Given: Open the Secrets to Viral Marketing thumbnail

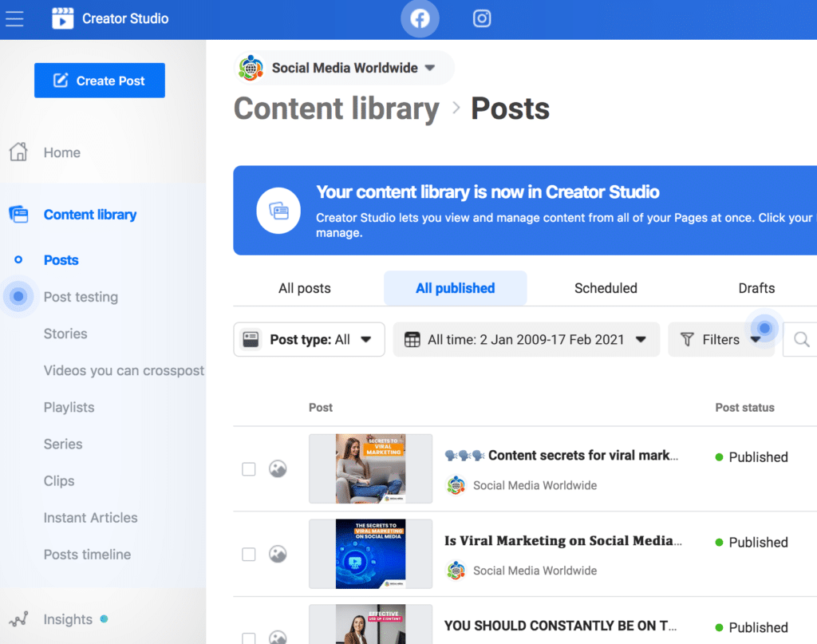Looking at the screenshot, I should (370, 469).
